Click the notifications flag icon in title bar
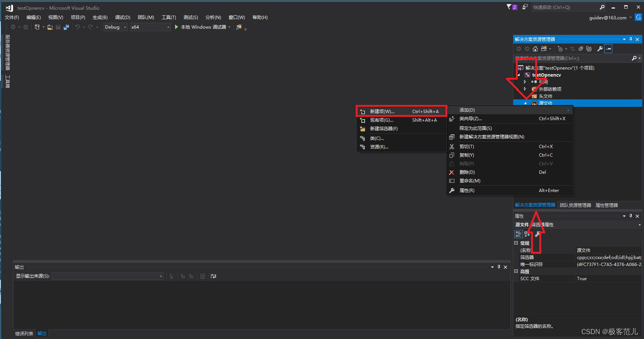The height and width of the screenshot is (339, 644). click(509, 7)
